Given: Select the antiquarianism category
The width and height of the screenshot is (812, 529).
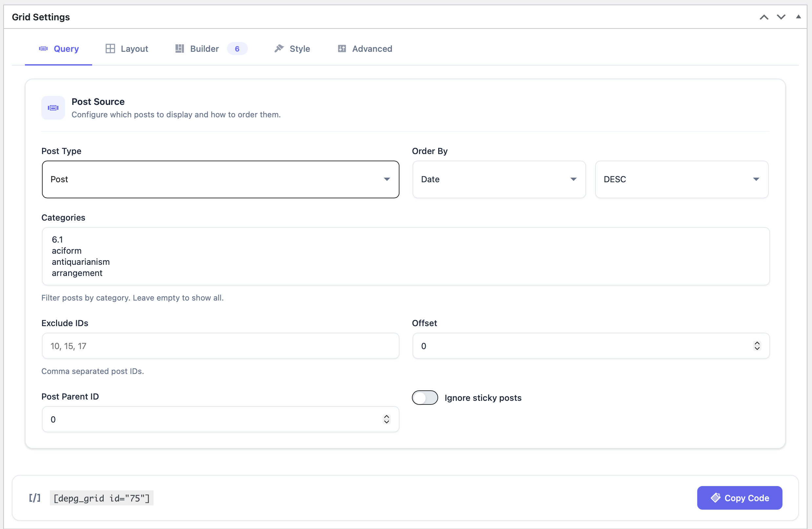Looking at the screenshot, I should [81, 262].
